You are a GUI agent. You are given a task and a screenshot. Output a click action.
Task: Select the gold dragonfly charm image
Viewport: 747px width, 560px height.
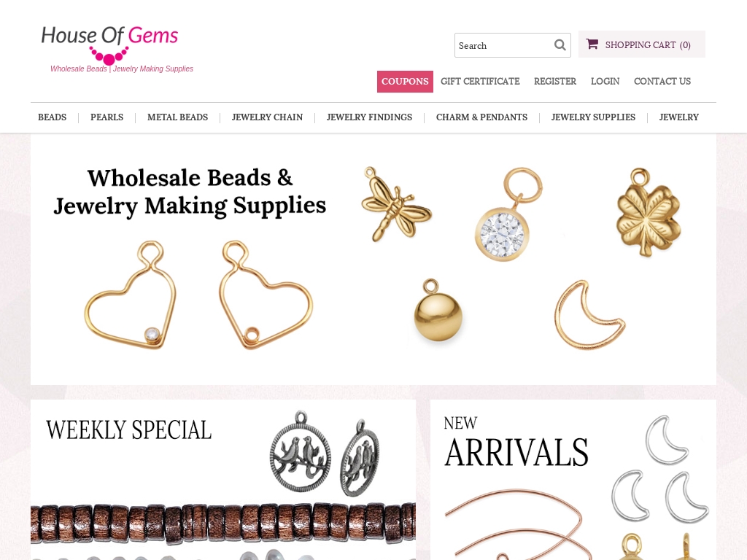(x=396, y=204)
